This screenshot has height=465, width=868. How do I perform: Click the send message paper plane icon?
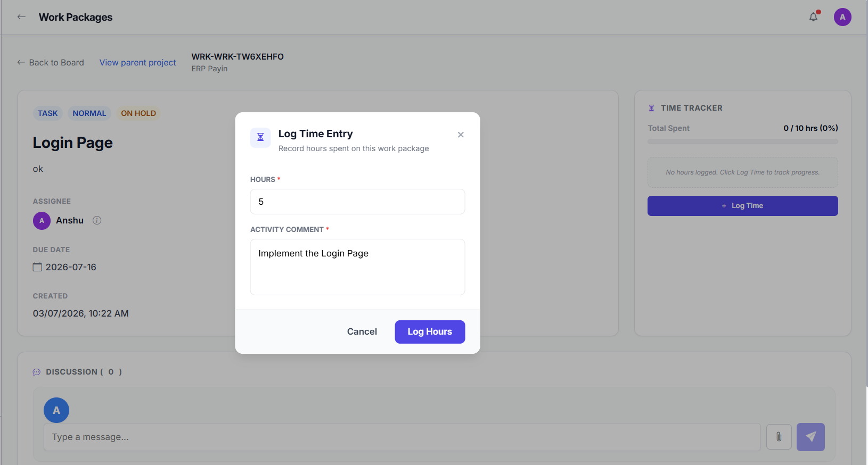(x=810, y=437)
